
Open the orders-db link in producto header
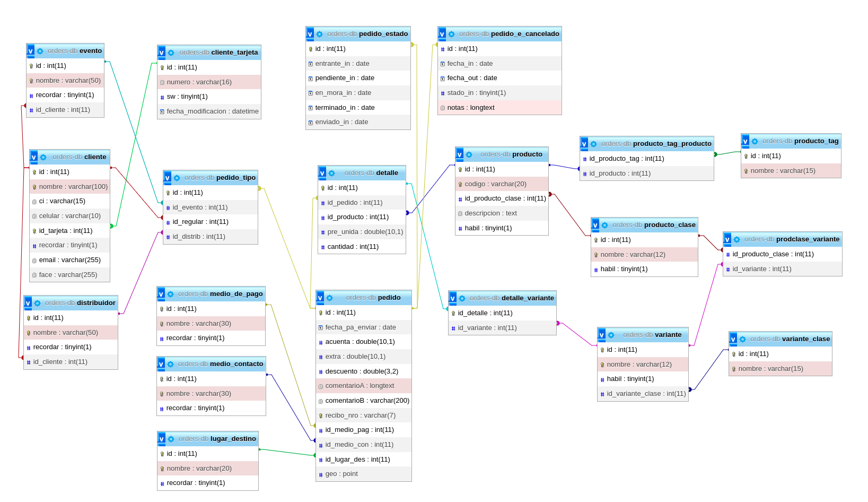pyautogui.click(x=494, y=154)
